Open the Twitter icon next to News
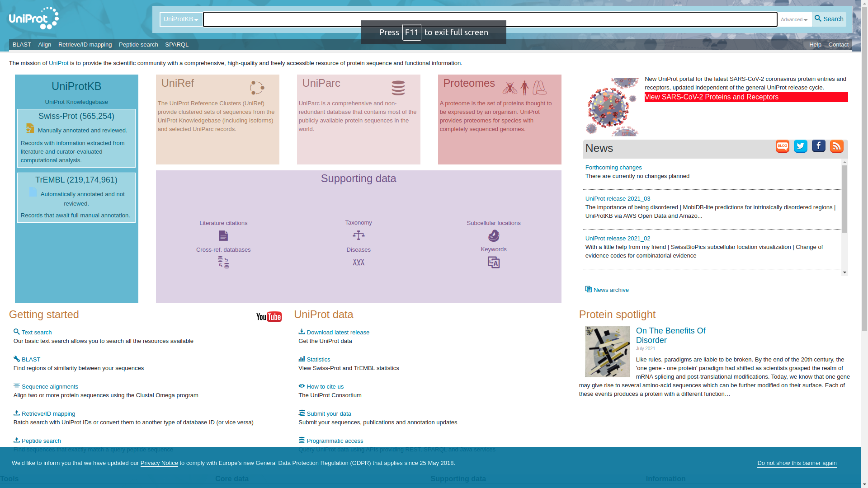Viewport: 868px width, 488px height. coord(800,146)
